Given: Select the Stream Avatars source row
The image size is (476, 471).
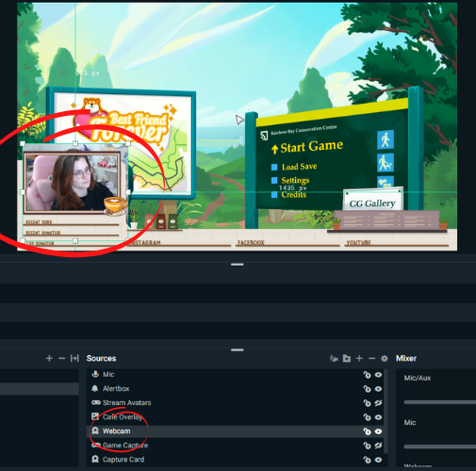Looking at the screenshot, I should pos(236,403).
